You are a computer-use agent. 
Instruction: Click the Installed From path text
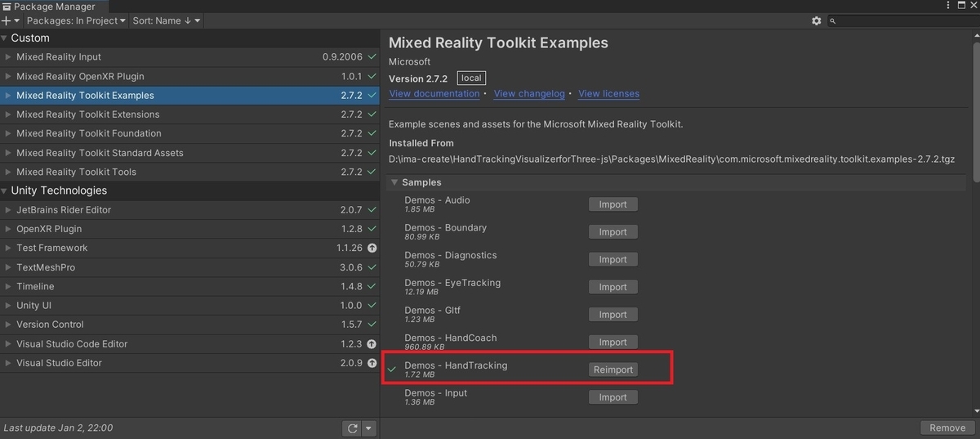pyautogui.click(x=671, y=159)
